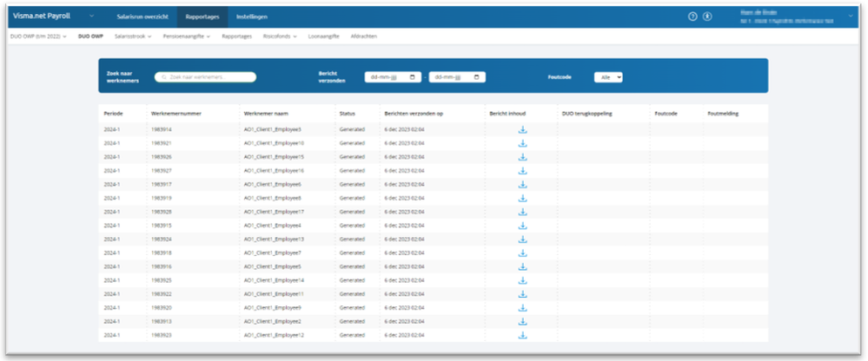
Task: Download message content for employee 1983913
Action: tap(522, 321)
